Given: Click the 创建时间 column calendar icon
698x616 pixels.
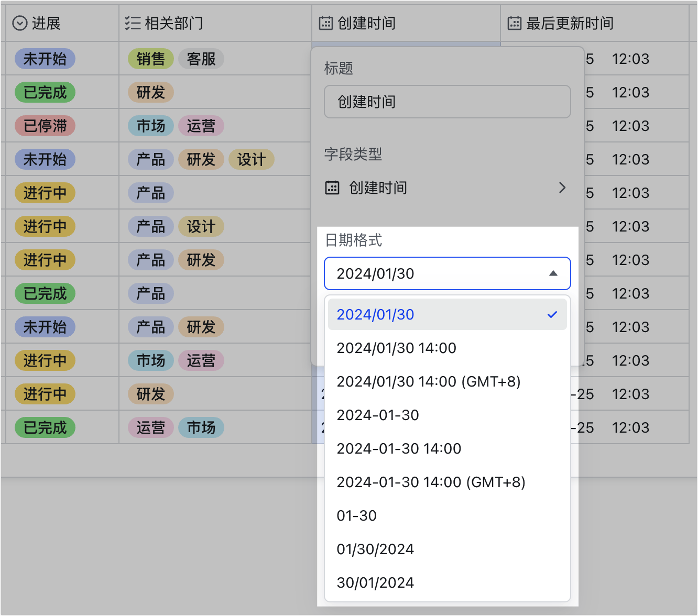Looking at the screenshot, I should (x=326, y=23).
